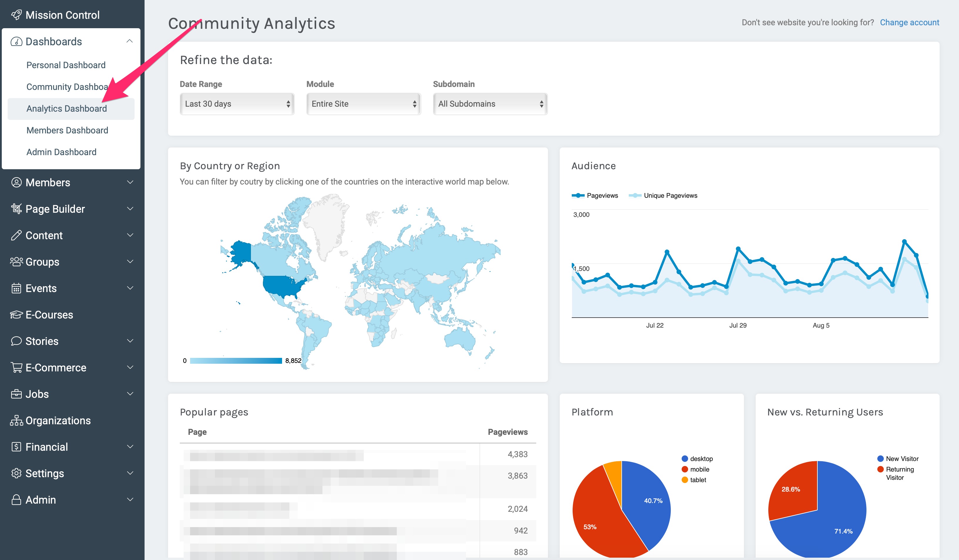Open the Date Range dropdown
Image resolution: width=959 pixels, height=560 pixels.
pyautogui.click(x=237, y=104)
